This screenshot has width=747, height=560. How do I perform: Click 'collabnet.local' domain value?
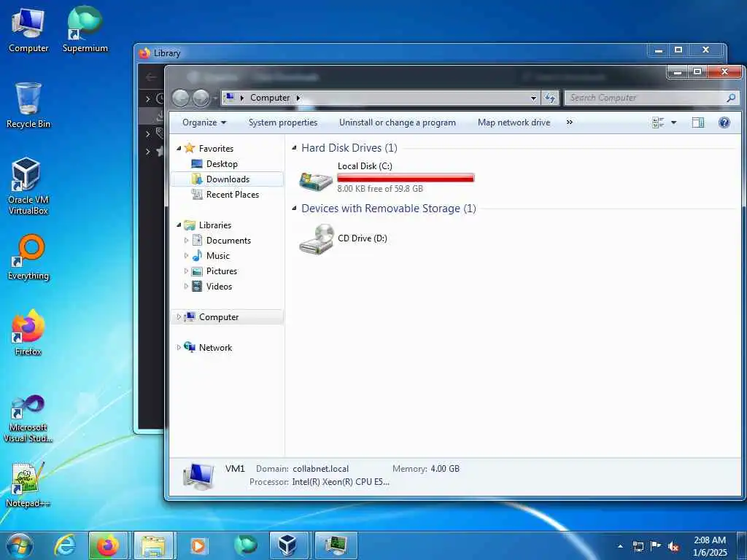(x=321, y=469)
